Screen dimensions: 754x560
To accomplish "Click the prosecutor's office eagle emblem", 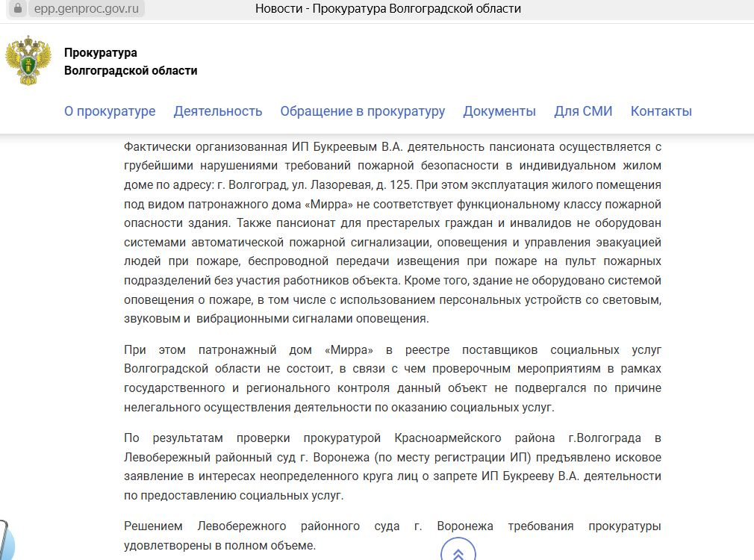I will click(x=28, y=63).
